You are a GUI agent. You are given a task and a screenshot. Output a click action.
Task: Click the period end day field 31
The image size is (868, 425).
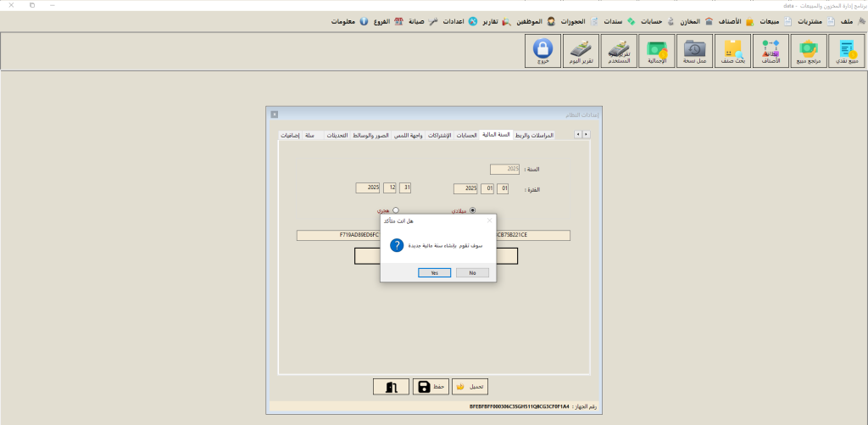tap(407, 188)
